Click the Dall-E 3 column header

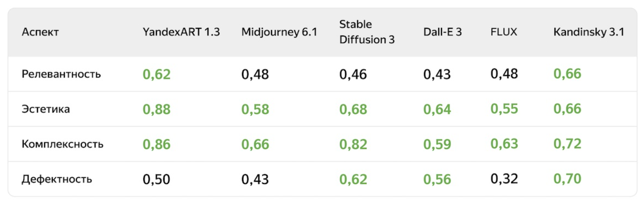(442, 32)
